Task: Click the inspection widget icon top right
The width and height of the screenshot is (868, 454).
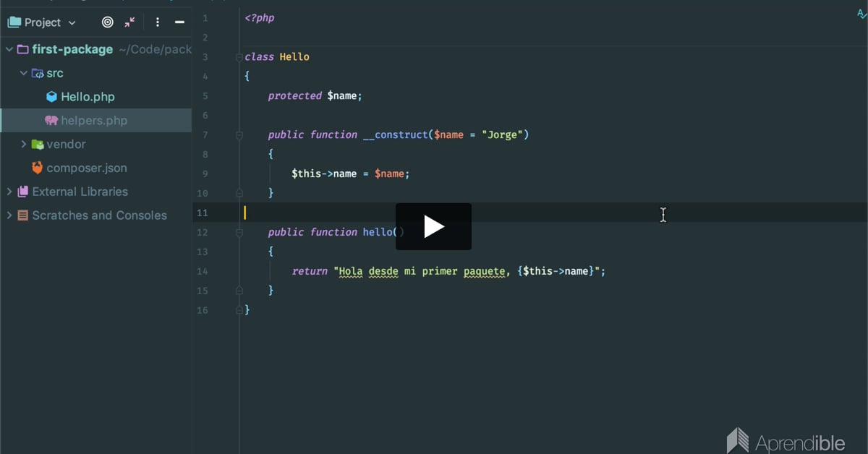Action: [861, 14]
